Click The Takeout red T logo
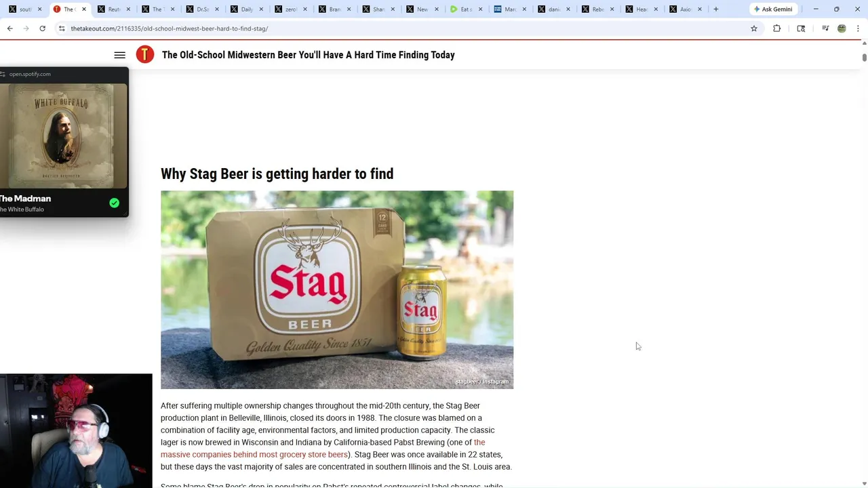 tap(145, 55)
